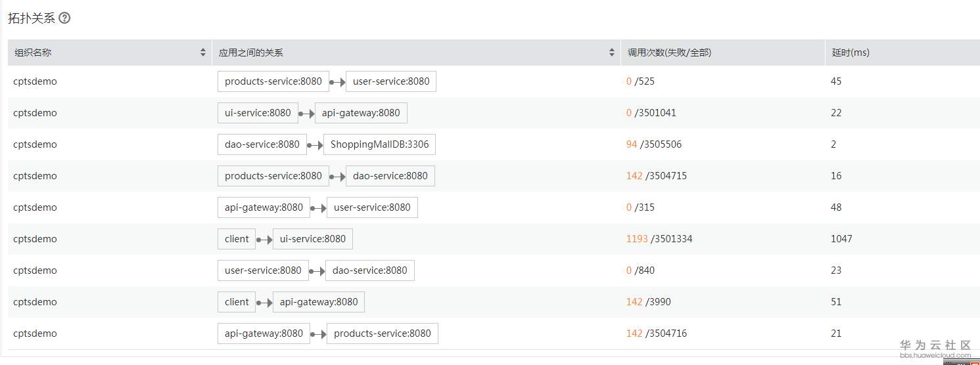Select the ShoppingMallDB:3306 node box
980x365 pixels.
coord(379,144)
